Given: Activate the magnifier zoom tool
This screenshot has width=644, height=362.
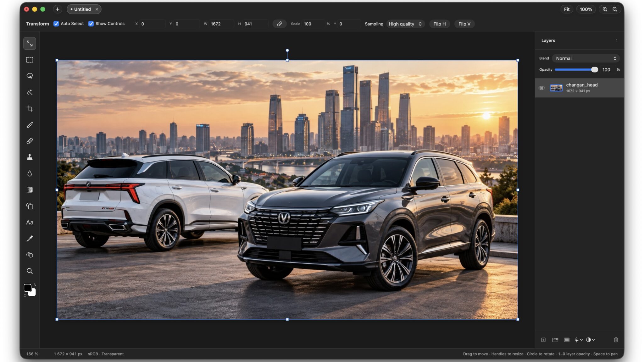Looking at the screenshot, I should [30, 271].
